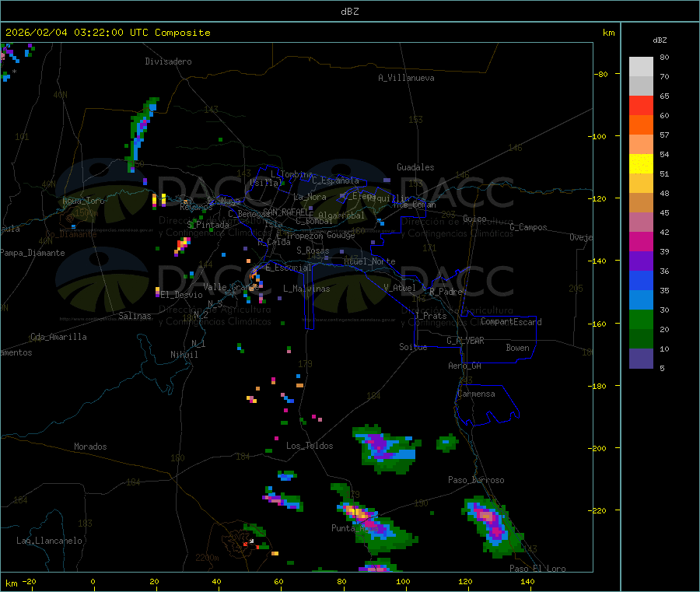This screenshot has height=592, width=700.
Task: Click the Divisadero map label
Action: [x=168, y=61]
